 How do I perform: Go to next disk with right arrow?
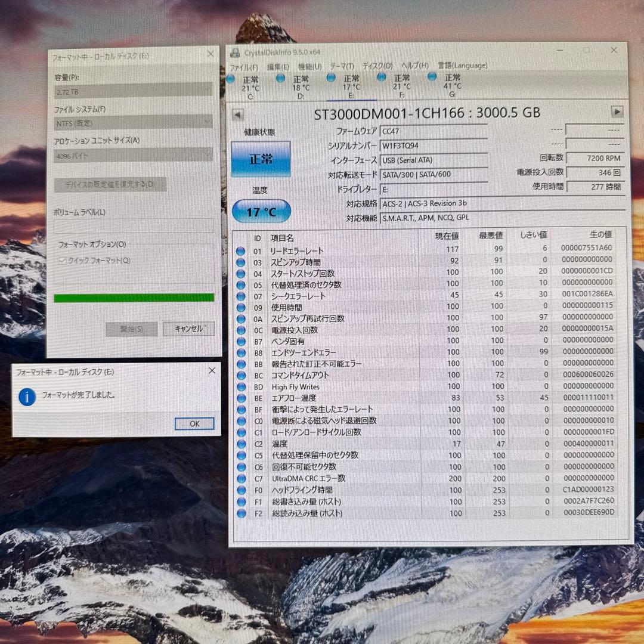point(617,112)
